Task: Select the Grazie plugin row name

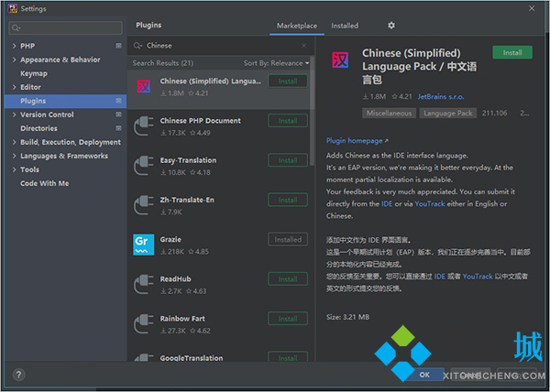Action: point(170,240)
